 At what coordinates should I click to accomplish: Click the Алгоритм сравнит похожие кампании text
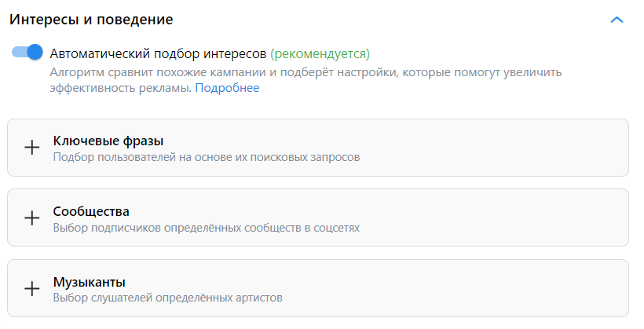pyautogui.click(x=306, y=72)
